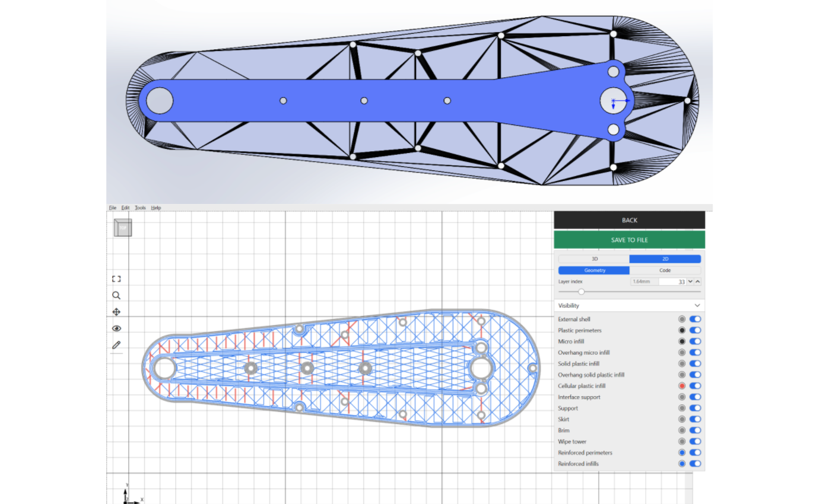Collapse the Visibility section chevron
The width and height of the screenshot is (813, 504).
click(x=697, y=306)
